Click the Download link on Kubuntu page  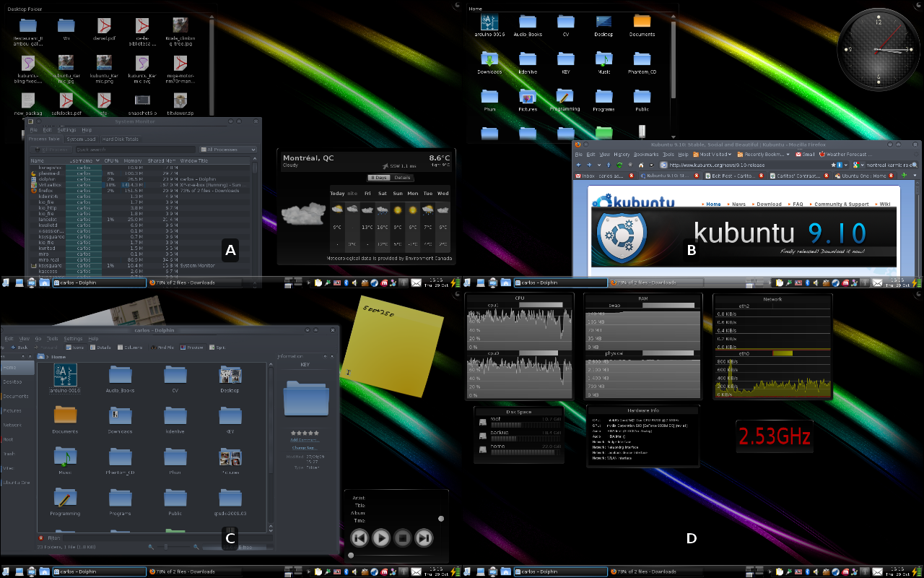[769, 204]
